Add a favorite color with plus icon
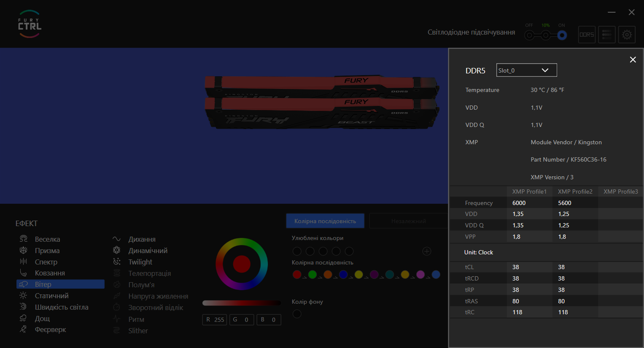The width and height of the screenshot is (644, 348). 427,251
